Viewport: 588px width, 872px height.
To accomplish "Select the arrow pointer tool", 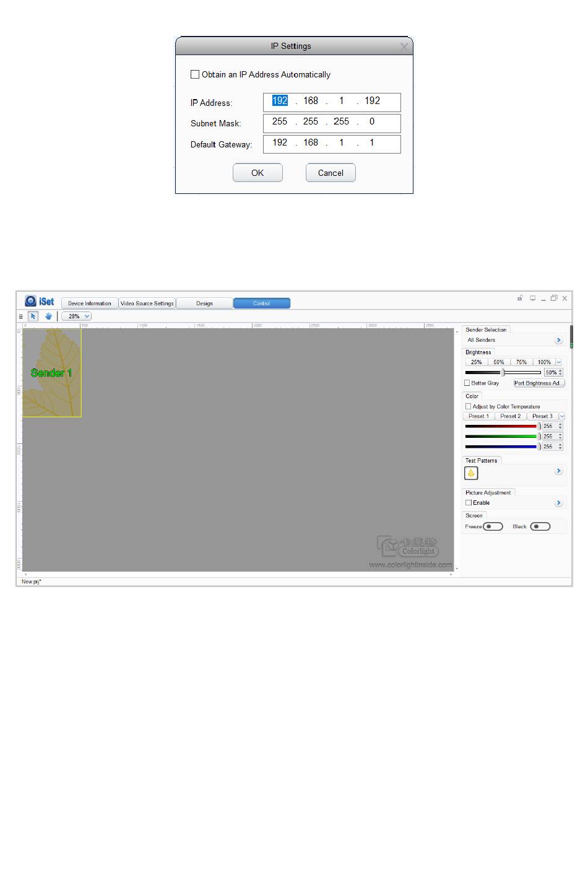I will pos(33,316).
